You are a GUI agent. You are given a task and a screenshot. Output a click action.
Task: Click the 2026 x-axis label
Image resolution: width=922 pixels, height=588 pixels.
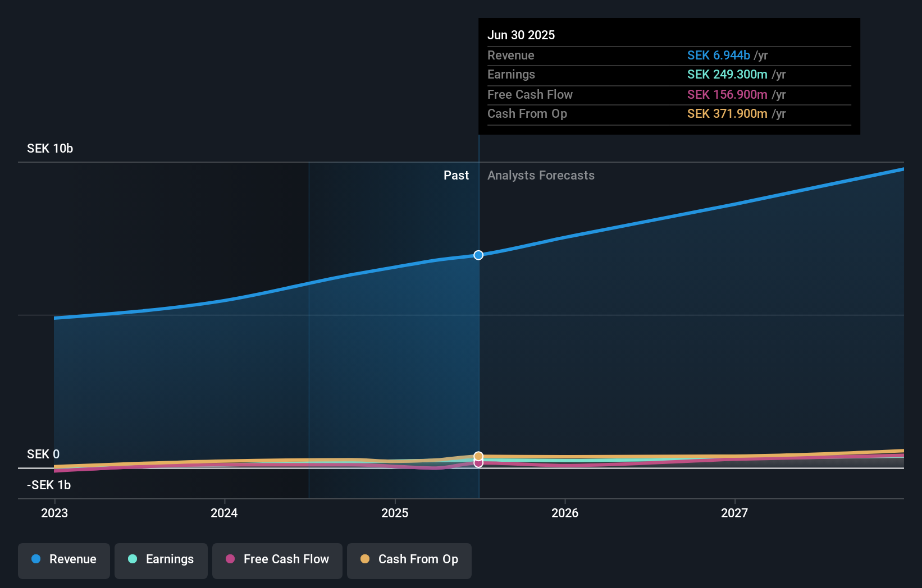coord(565,513)
